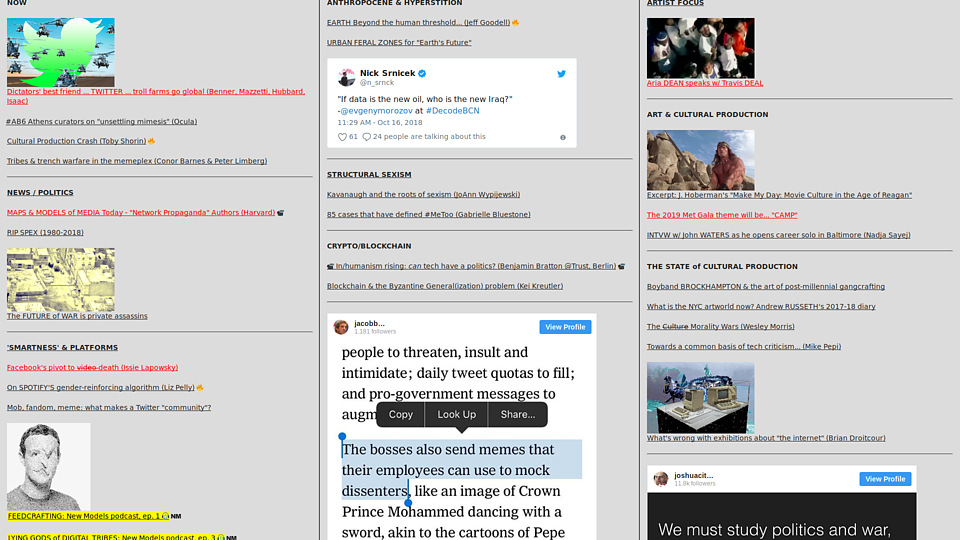Click the Twitter bird icon in Srnicek tweet

tap(561, 74)
